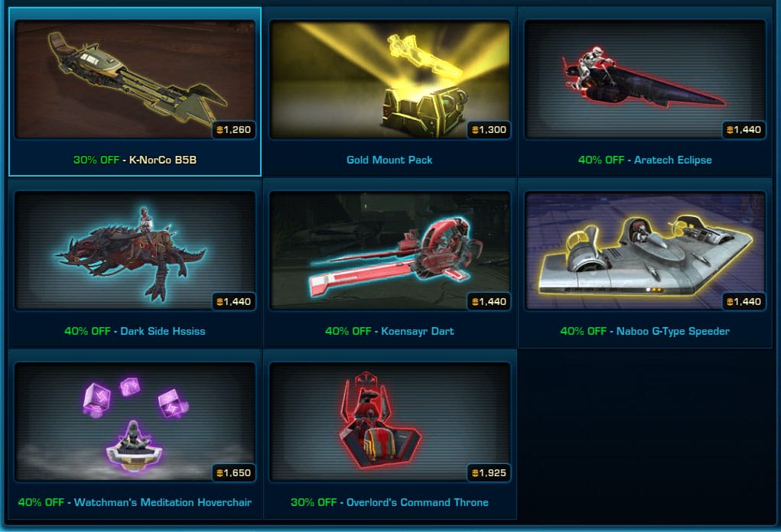Image resolution: width=781 pixels, height=532 pixels.
Task: Open the Gold Mount Pack title link
Action: (389, 161)
